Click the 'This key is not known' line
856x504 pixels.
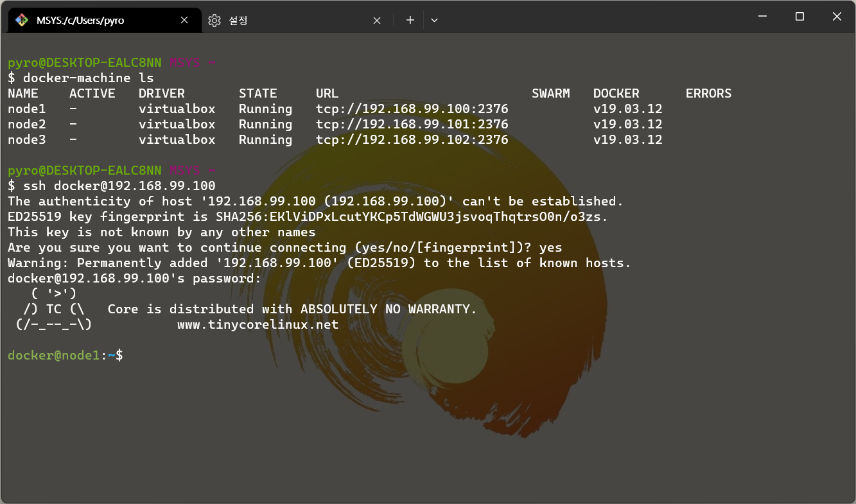point(162,232)
